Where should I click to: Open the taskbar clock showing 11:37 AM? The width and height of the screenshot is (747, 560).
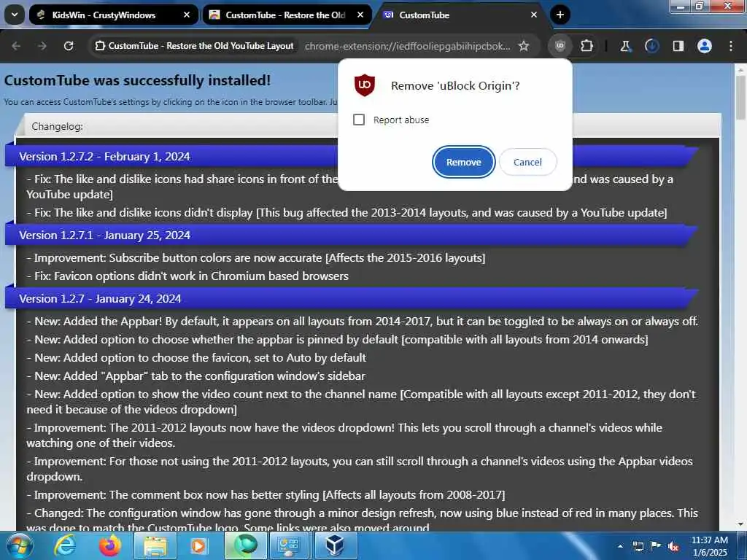[710, 546]
